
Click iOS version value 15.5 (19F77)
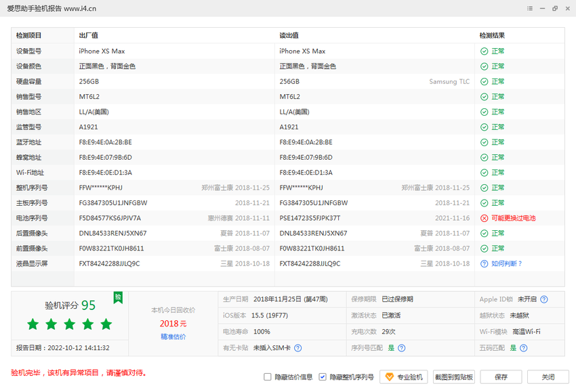(270, 315)
